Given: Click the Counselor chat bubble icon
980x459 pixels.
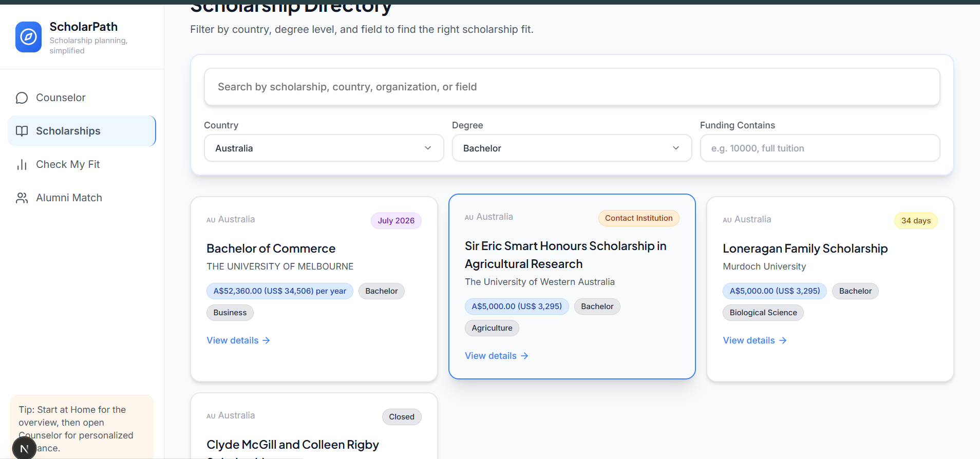Looking at the screenshot, I should [22, 98].
